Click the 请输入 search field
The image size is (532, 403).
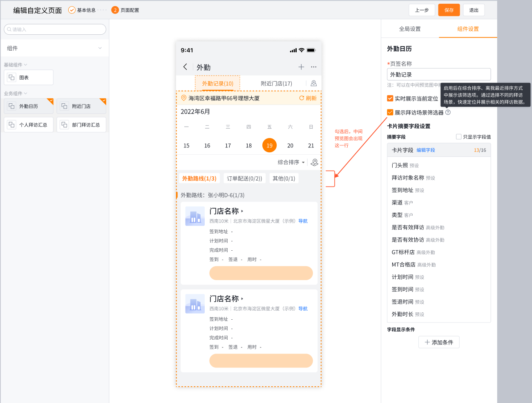(x=55, y=29)
